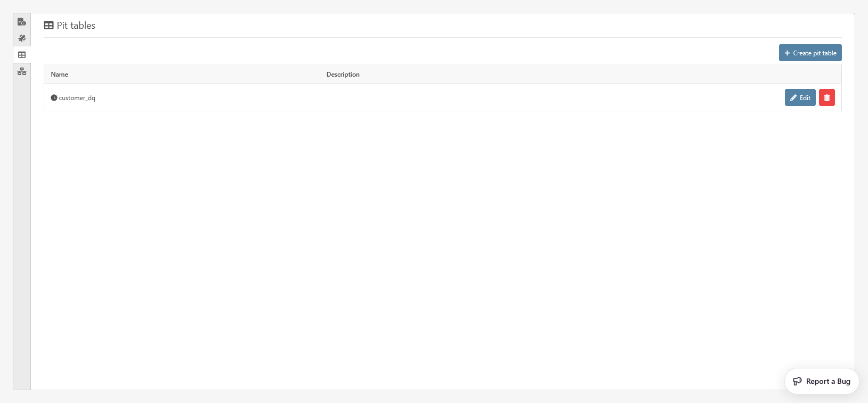This screenshot has width=868, height=403.
Task: Click the clock icon beside customer_dq
Action: [54, 98]
